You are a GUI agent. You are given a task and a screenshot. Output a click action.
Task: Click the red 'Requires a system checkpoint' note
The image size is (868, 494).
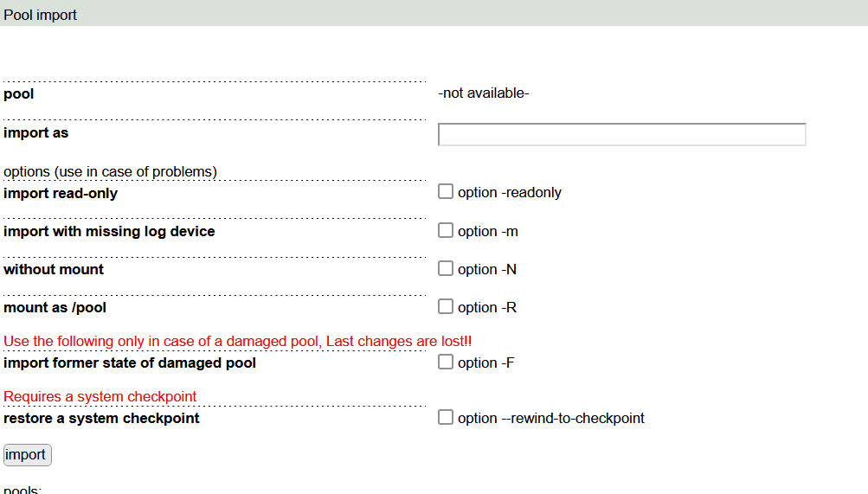click(x=100, y=396)
